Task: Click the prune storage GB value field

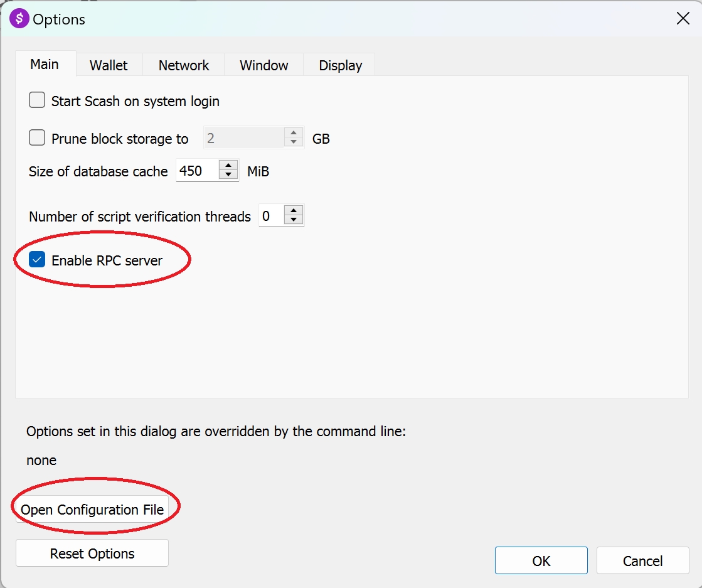Action: click(244, 138)
